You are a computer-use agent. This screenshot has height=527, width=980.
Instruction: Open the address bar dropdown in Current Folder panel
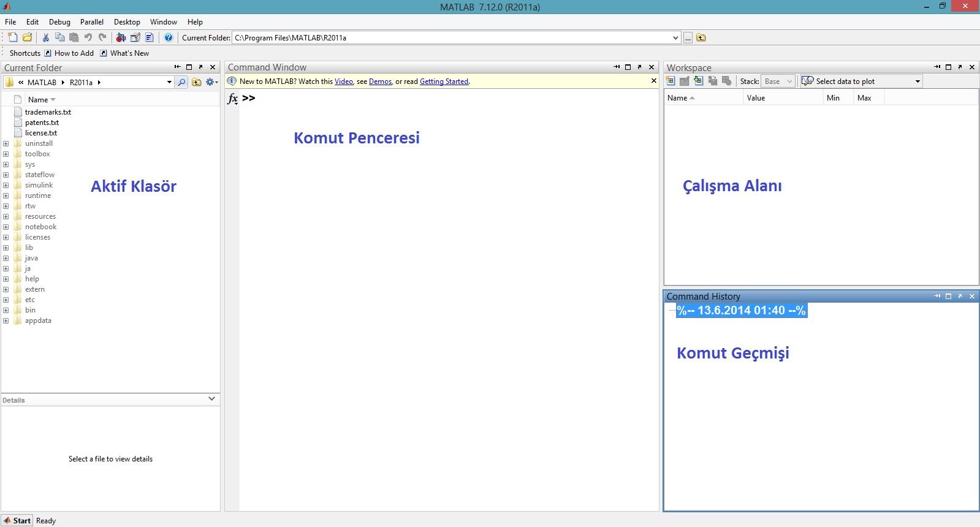click(169, 82)
